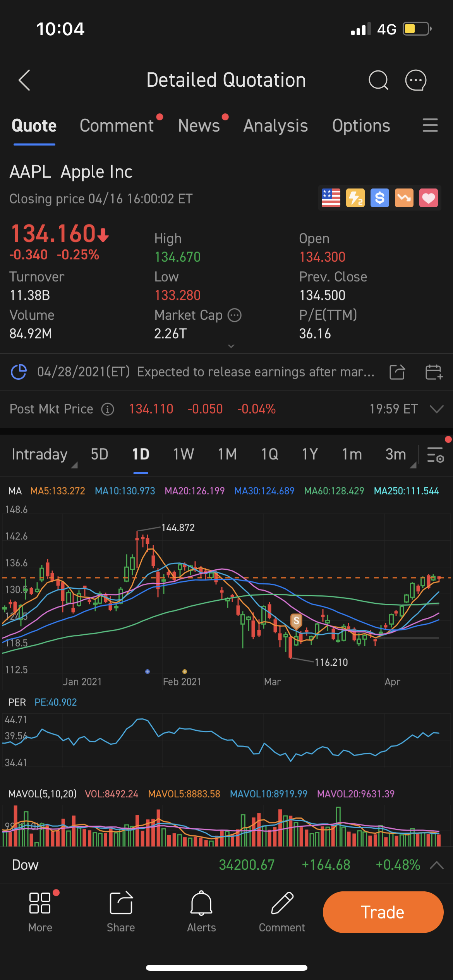Tap the orange event dot near Feb 2021
This screenshot has height=980, width=453.
[x=185, y=672]
